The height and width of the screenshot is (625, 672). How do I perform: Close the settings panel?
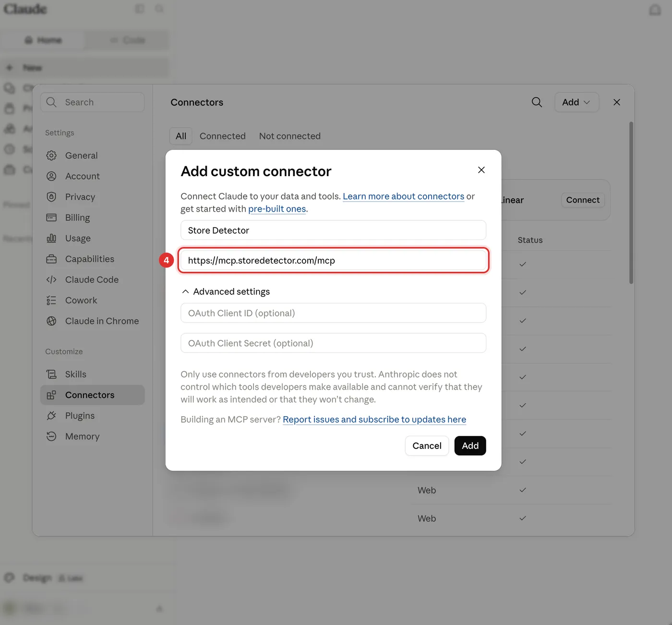[617, 102]
